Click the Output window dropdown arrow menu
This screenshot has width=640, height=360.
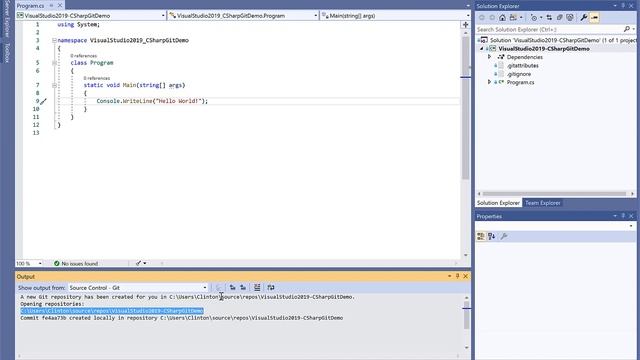pos(449,276)
